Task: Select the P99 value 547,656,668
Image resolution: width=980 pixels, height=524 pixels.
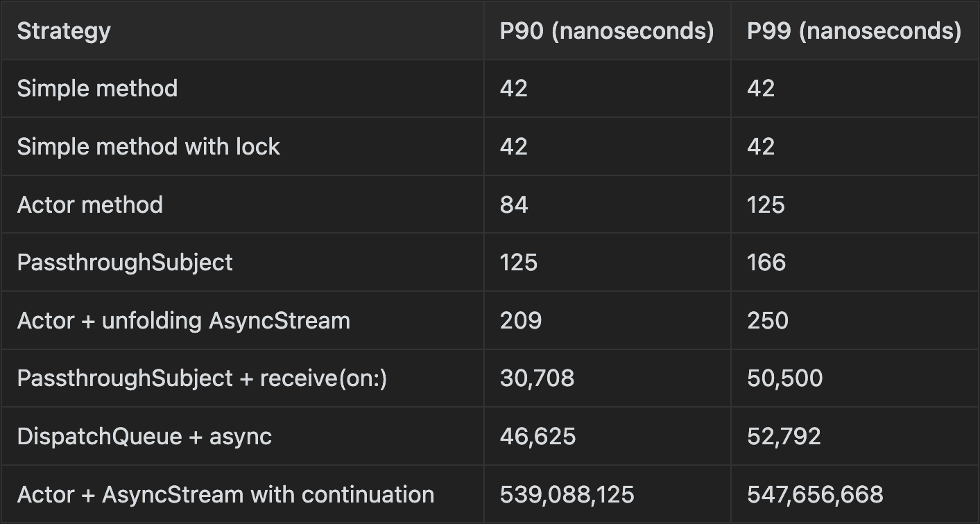Action: (815, 495)
